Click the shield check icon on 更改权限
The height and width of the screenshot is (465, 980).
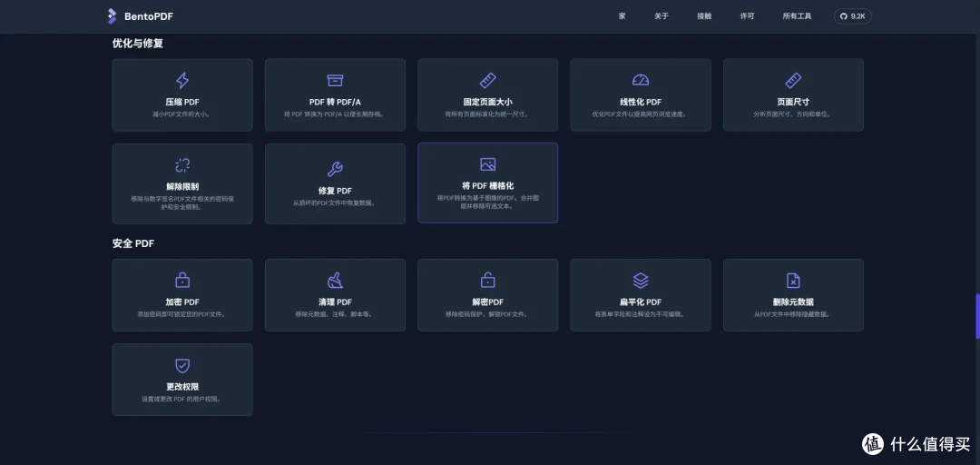coord(182,365)
